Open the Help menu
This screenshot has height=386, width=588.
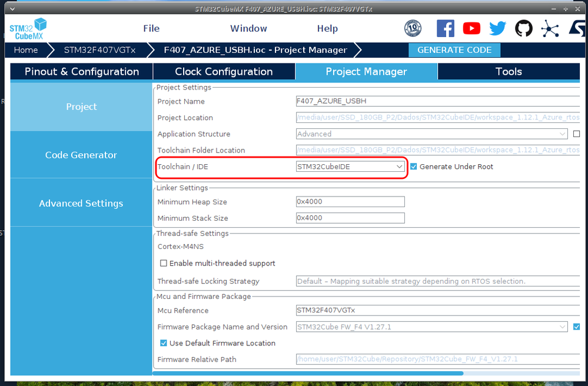coord(327,28)
